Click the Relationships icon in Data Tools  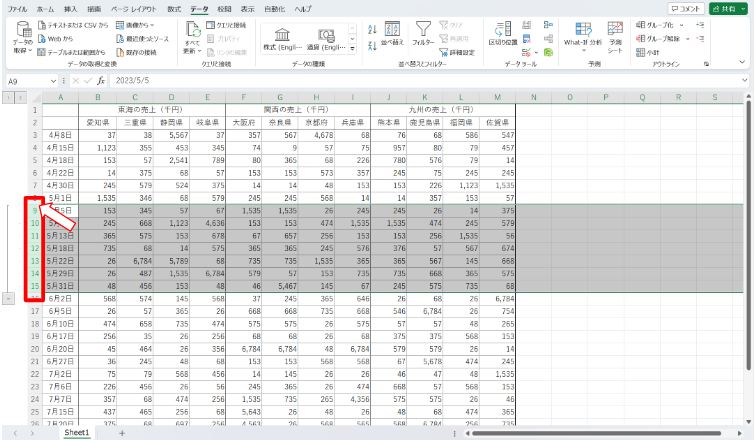(548, 39)
